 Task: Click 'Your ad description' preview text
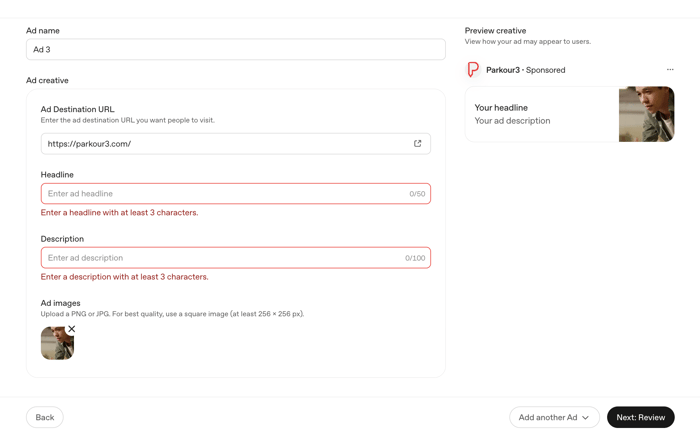(512, 121)
